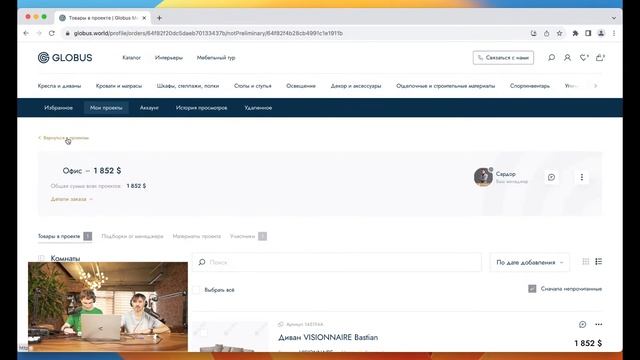This screenshot has height=360, width=640.
Task: Open Отделочные и строительные материалы category
Action: 446,86
